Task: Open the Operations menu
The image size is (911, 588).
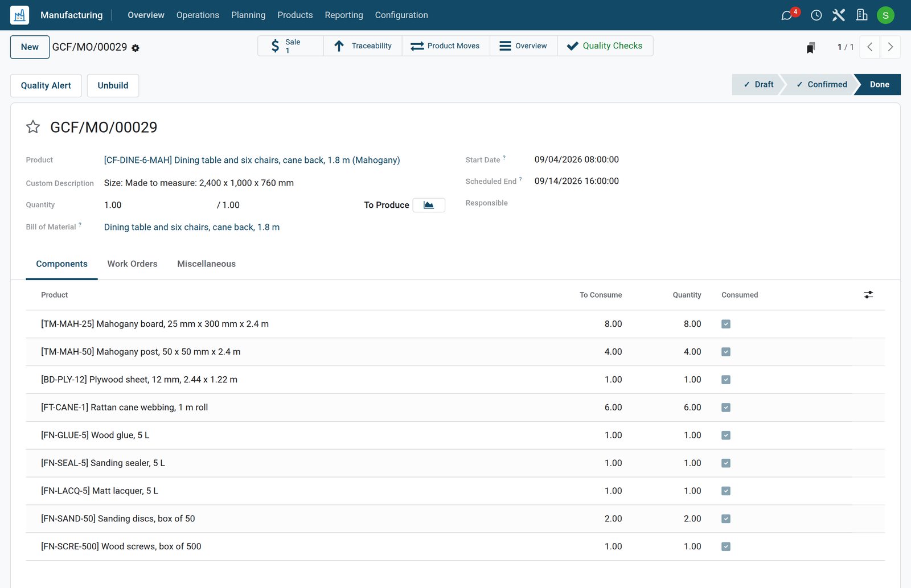Action: [x=198, y=15]
